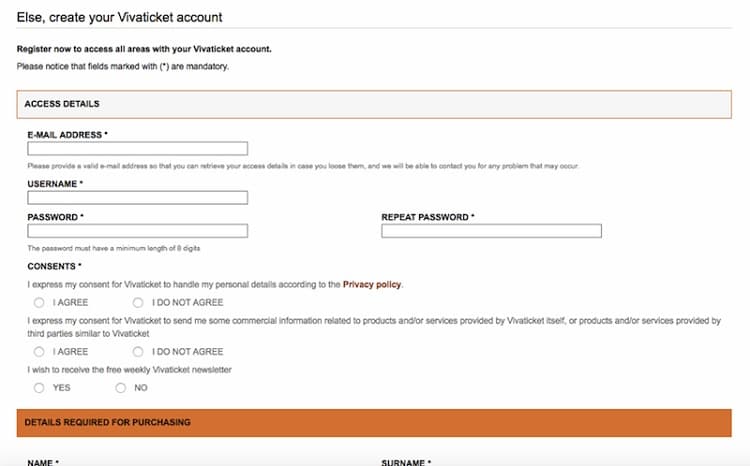This screenshot has width=750, height=466.
Task: Select the Repeat Password input box
Action: tap(491, 231)
